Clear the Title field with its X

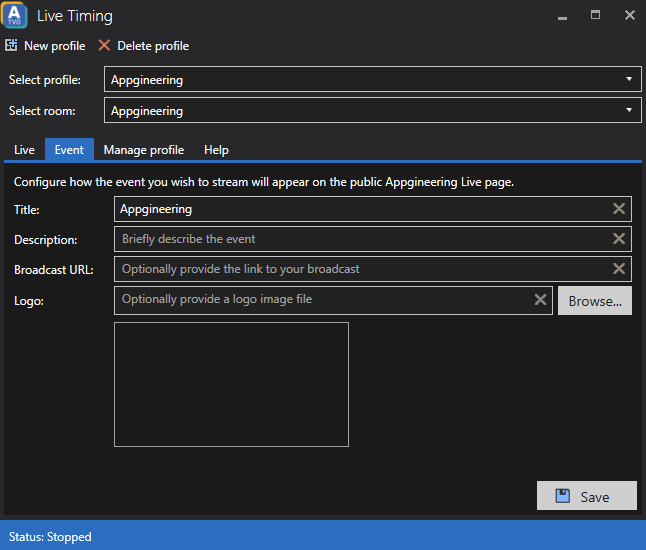pyautogui.click(x=619, y=209)
